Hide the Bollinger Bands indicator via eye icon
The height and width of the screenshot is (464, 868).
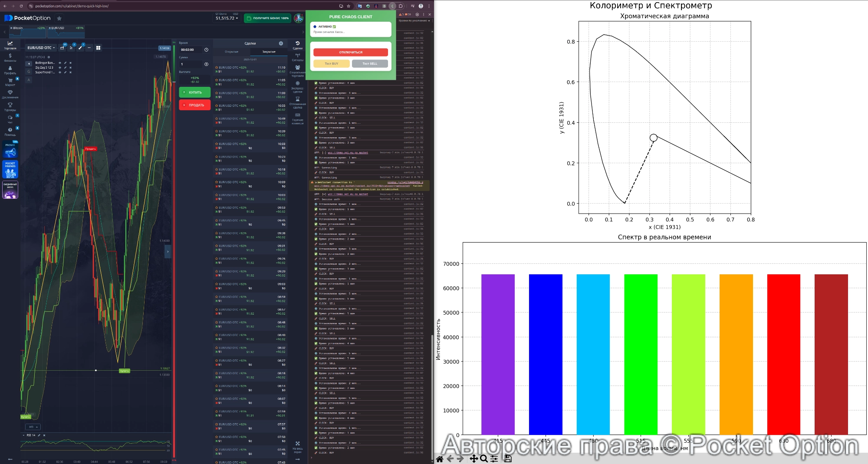pyautogui.click(x=60, y=63)
